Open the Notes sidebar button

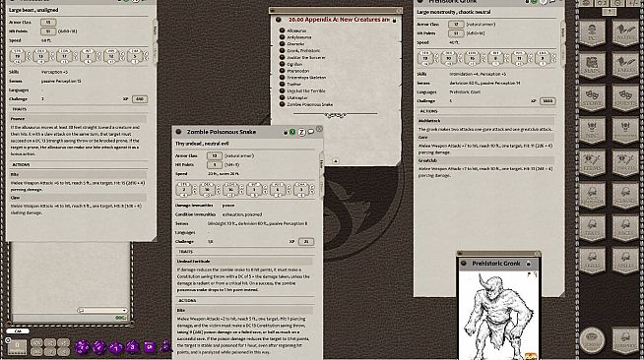coord(624,32)
